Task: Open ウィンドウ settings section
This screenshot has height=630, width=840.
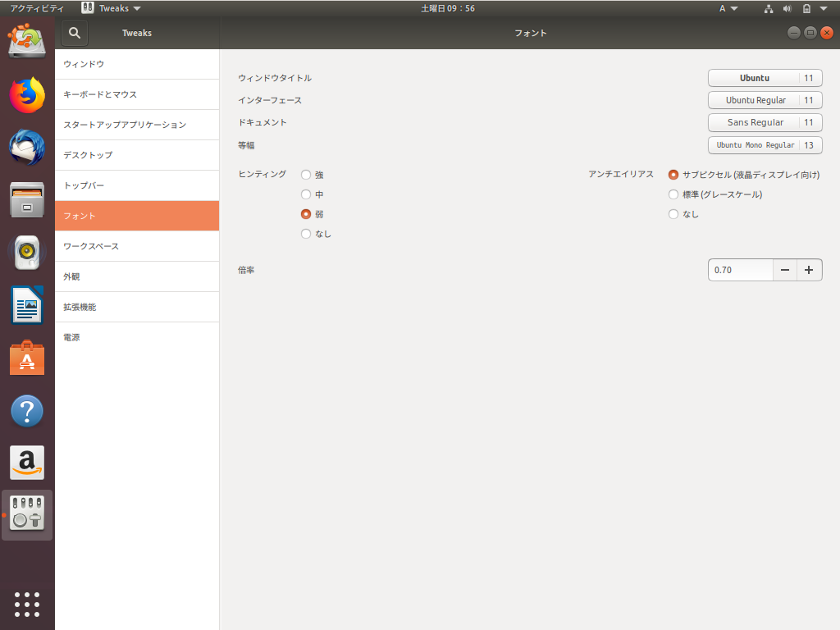Action: [137, 64]
